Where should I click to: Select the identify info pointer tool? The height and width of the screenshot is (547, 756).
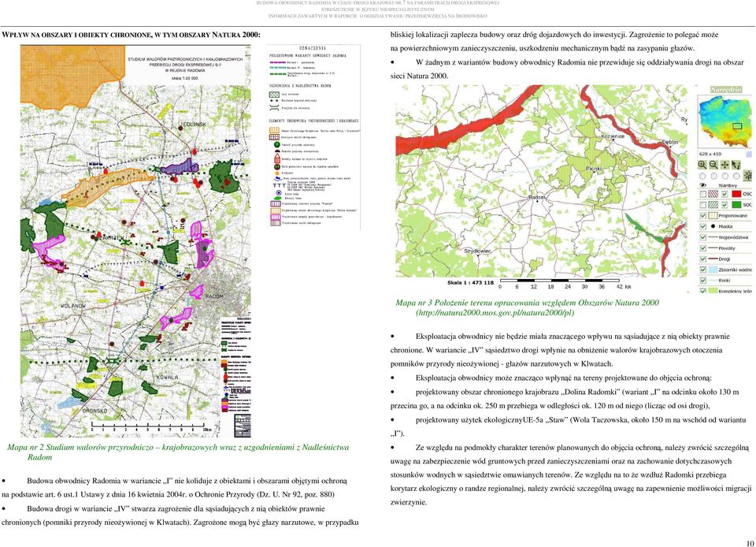[736, 165]
